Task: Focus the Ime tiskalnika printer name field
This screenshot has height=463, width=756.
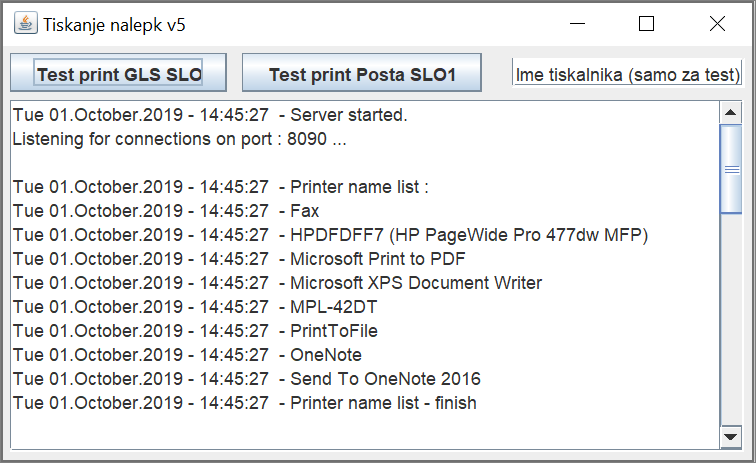Action: pyautogui.click(x=627, y=73)
